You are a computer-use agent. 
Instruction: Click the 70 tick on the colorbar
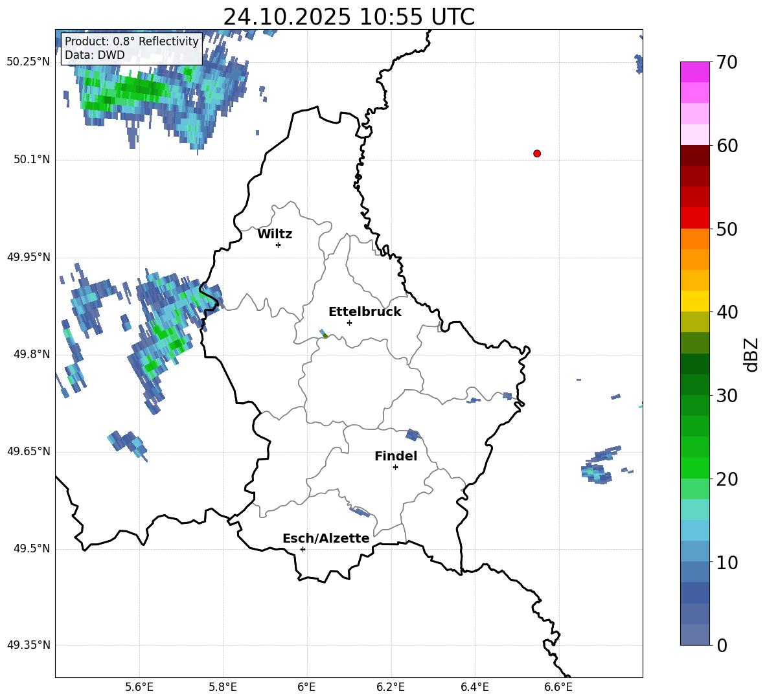727,62
